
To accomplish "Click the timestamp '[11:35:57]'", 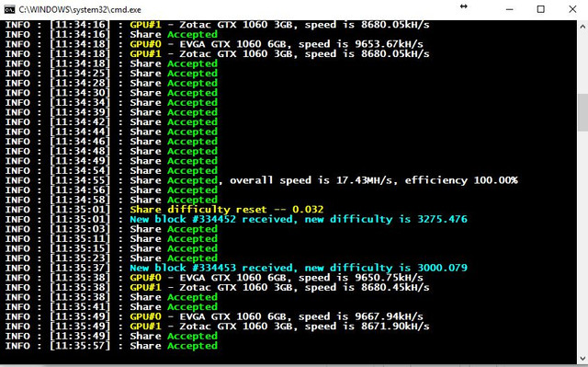I will click(x=80, y=346).
